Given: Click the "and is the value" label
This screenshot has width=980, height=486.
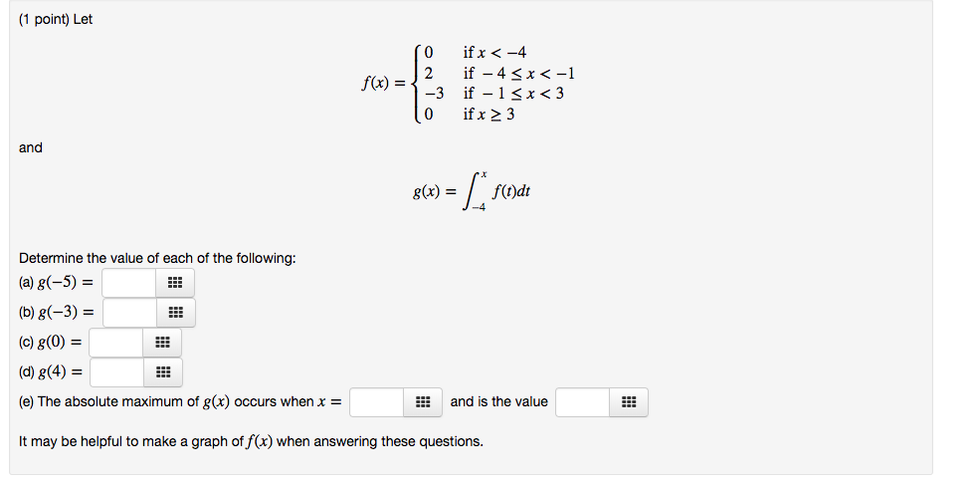Looking at the screenshot, I should [x=498, y=401].
